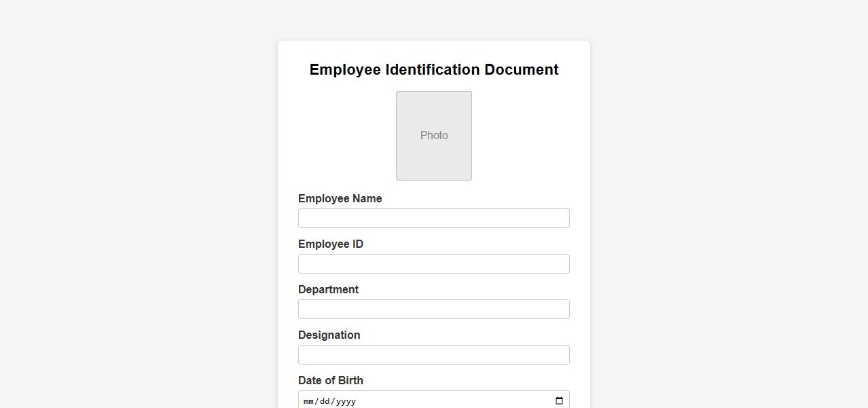This screenshot has width=868, height=408.
Task: Select the year segment of Date of Birth
Action: click(x=346, y=401)
